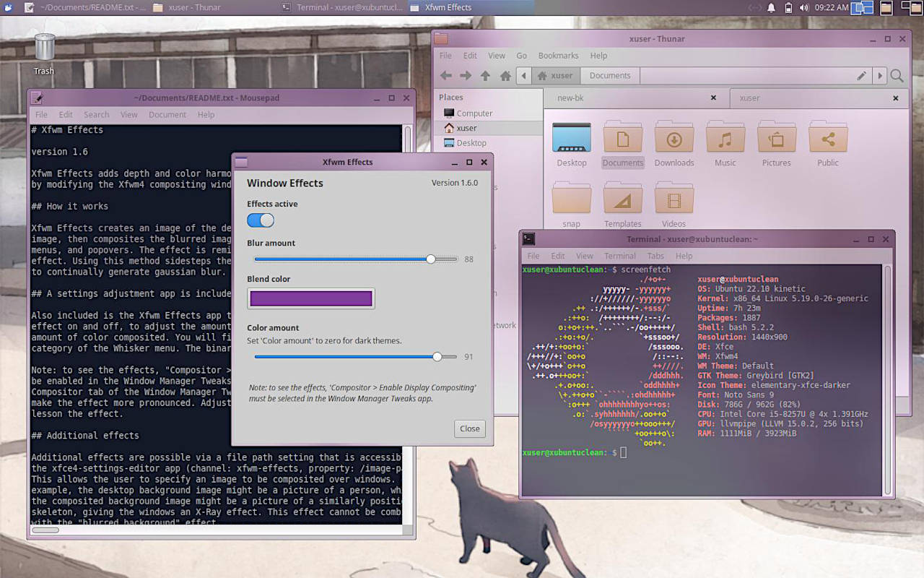Close the xuser tab in Thunar
The height and width of the screenshot is (578, 924).
click(x=896, y=98)
